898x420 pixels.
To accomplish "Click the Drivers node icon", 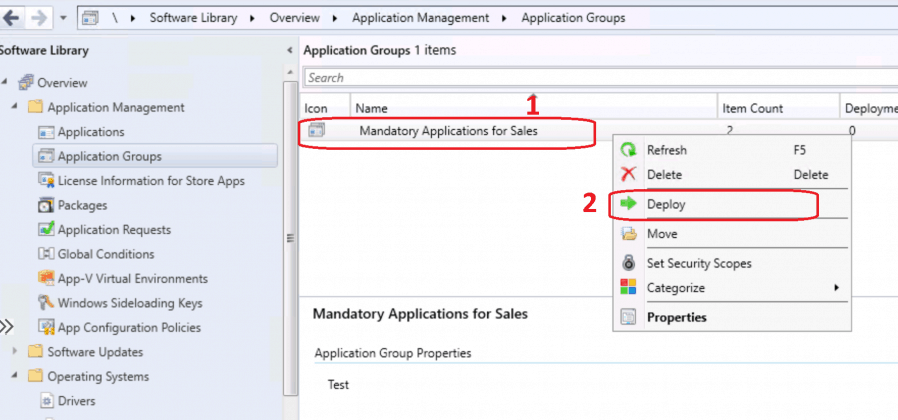I will click(46, 401).
